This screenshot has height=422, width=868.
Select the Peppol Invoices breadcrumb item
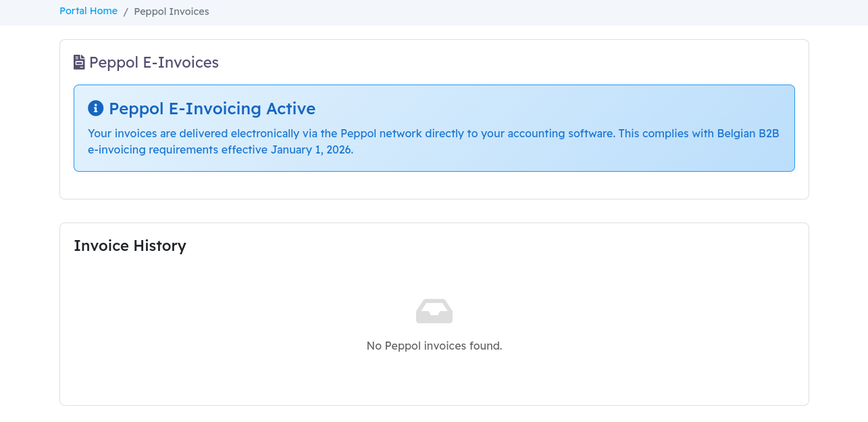pos(172,11)
